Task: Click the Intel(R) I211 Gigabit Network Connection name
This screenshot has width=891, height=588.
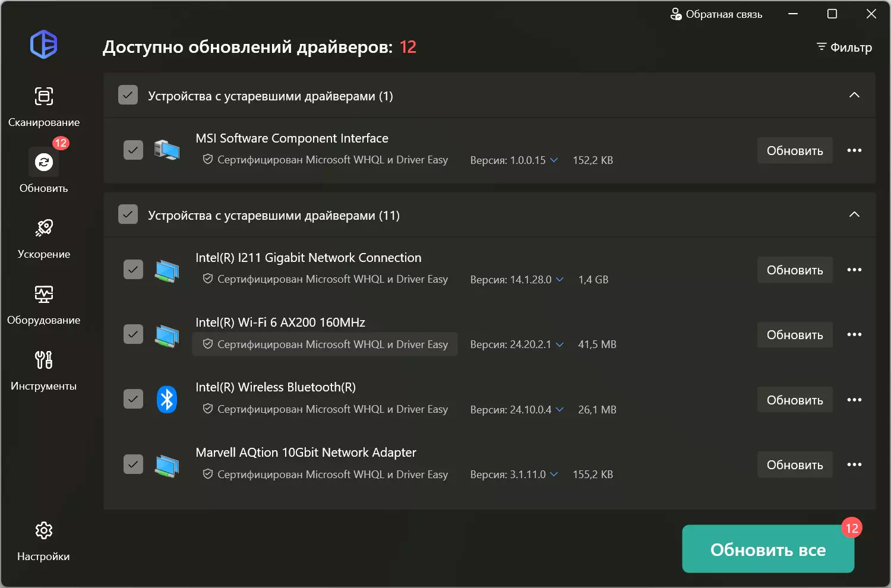Action: 308,258
